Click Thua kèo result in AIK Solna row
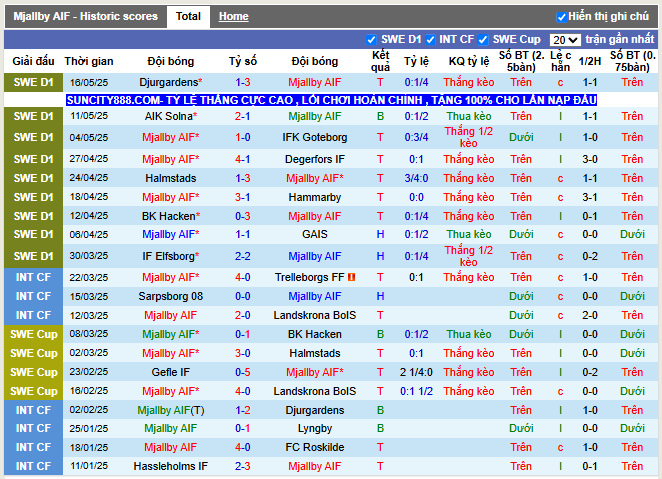Image resolution: width=662 pixels, height=479 pixels. coord(469,116)
